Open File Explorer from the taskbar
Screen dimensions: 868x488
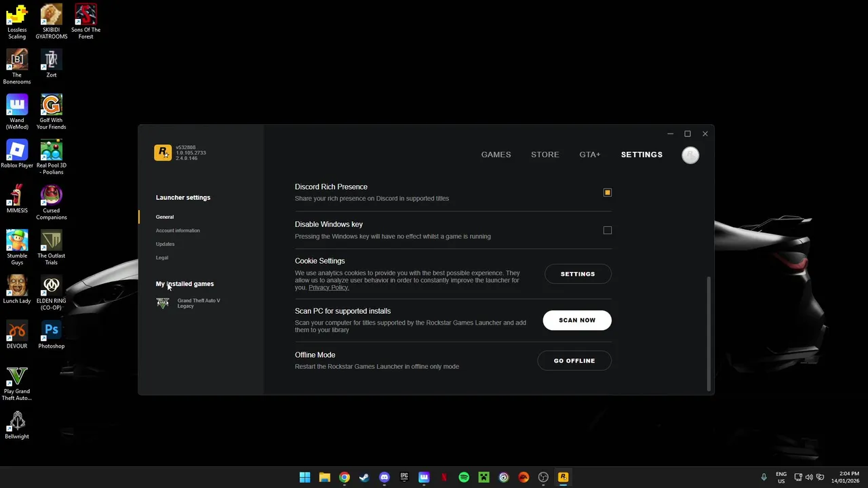click(325, 477)
